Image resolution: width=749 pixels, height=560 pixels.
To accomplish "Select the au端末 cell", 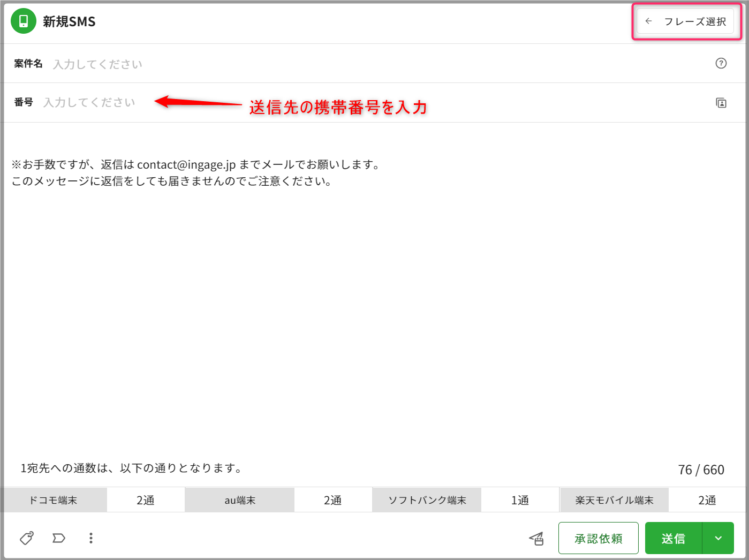I will tap(239, 500).
